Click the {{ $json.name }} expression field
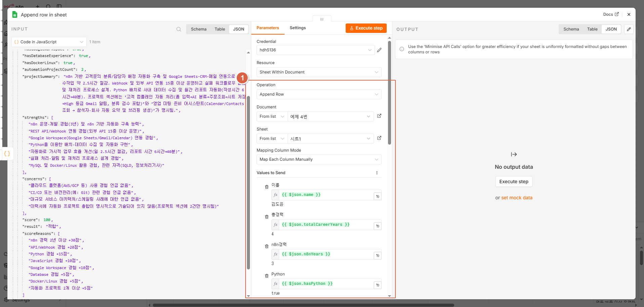 (327, 195)
